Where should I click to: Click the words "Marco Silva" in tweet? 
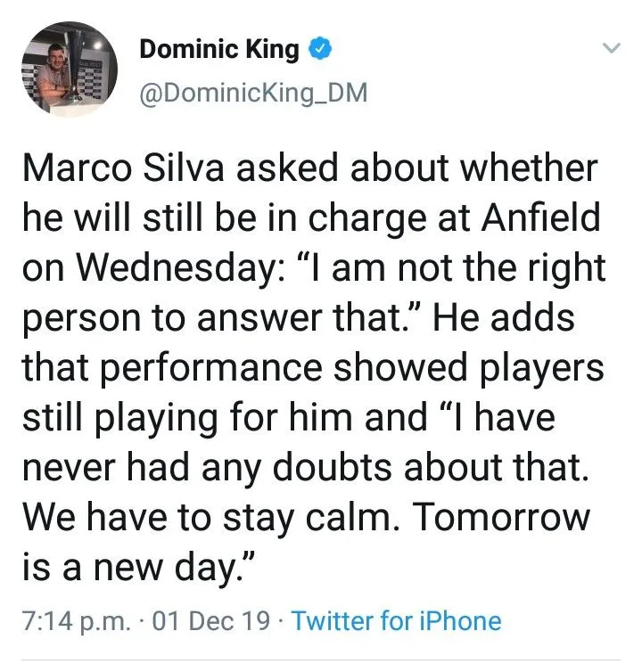click(x=107, y=168)
